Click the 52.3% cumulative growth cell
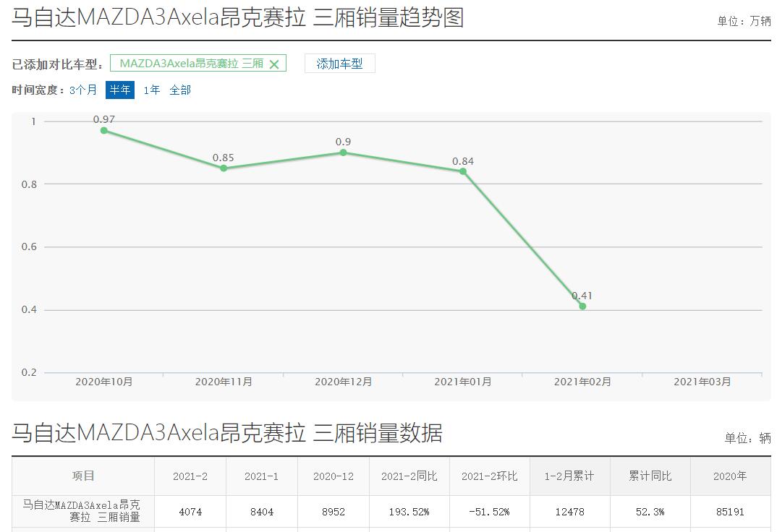This screenshot has height=532, width=777. (650, 512)
